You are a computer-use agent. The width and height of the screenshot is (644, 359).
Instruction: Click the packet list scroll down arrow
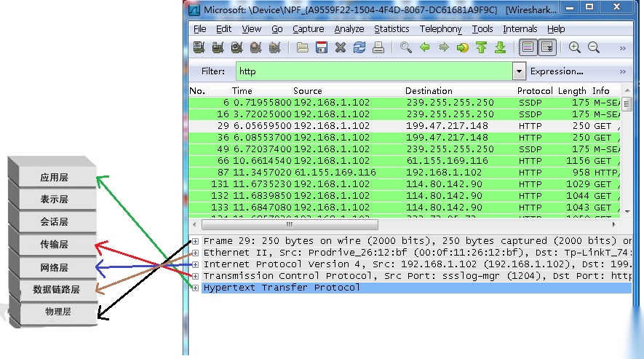pos(627,212)
